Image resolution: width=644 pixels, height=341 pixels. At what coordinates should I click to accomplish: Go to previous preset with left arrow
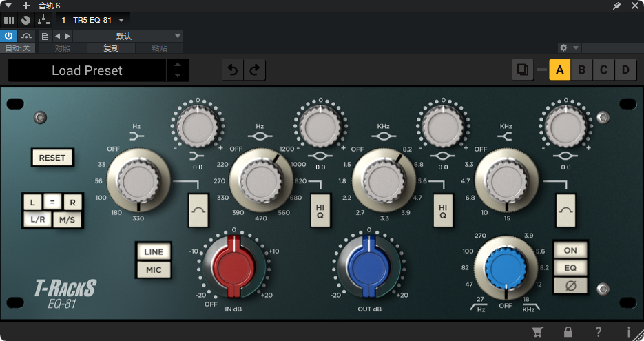[57, 36]
